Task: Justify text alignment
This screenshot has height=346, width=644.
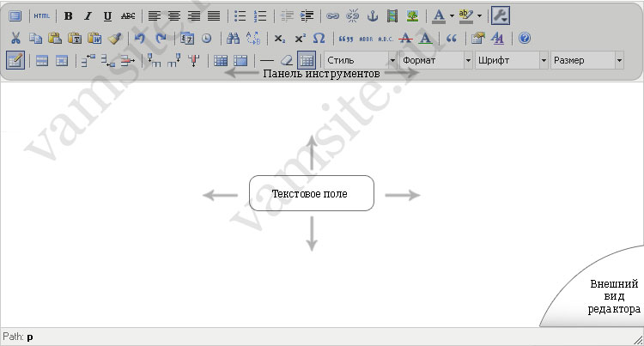Action: [x=214, y=16]
